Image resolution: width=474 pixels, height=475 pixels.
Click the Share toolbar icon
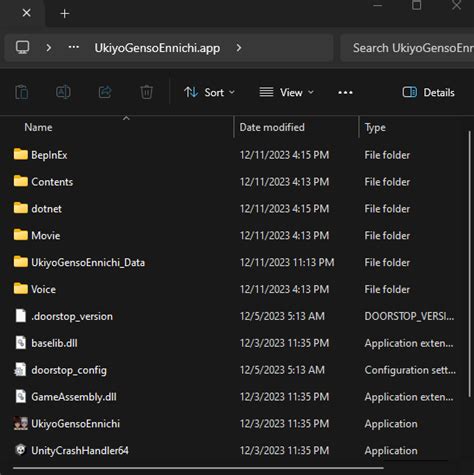[105, 92]
